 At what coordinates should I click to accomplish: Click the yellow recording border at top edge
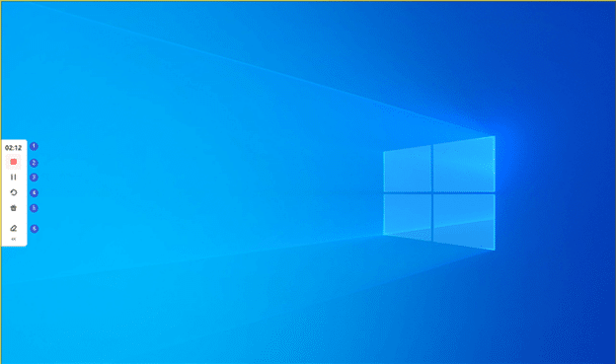coord(308,1)
